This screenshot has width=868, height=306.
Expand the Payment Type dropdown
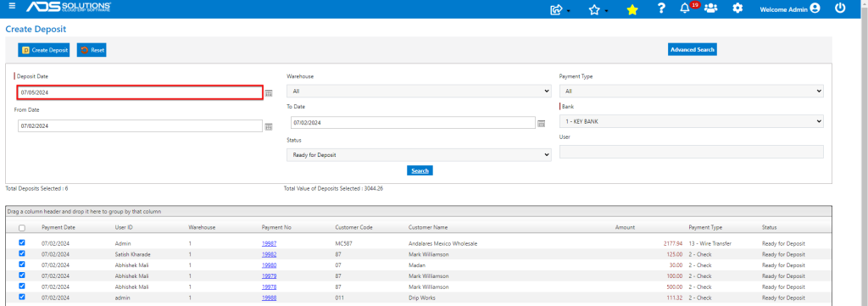tap(692, 91)
